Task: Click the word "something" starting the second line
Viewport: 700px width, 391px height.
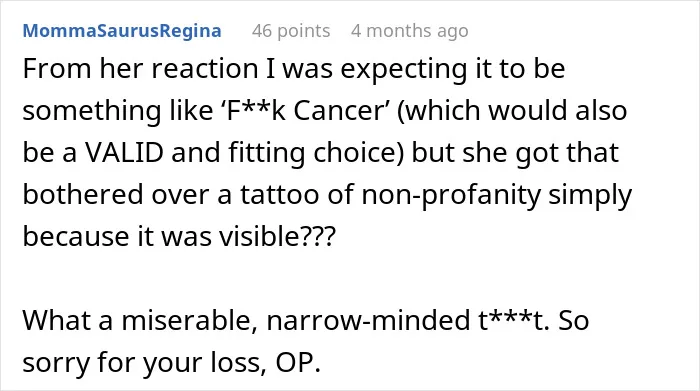Action: 92,111
